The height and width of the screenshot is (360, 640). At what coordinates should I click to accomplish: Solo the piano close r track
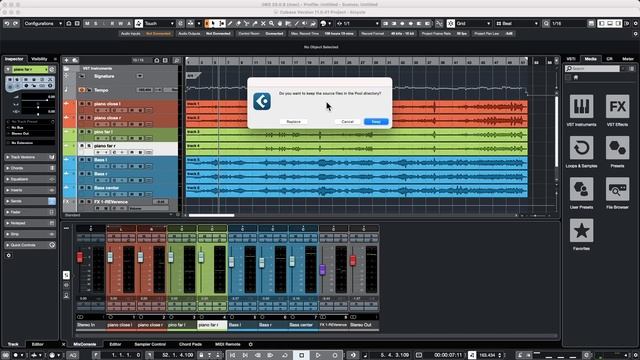tap(88, 118)
